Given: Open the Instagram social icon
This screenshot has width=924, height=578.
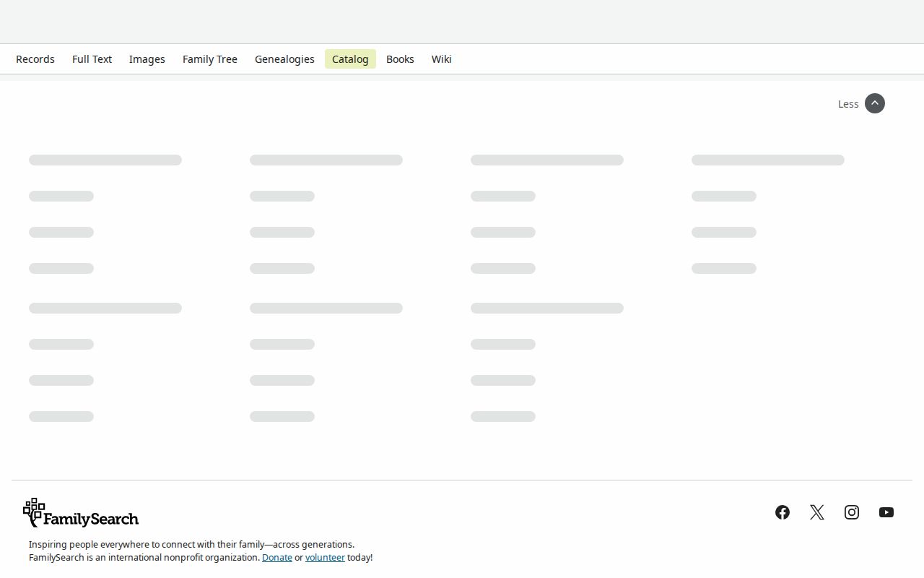Looking at the screenshot, I should pos(852,512).
